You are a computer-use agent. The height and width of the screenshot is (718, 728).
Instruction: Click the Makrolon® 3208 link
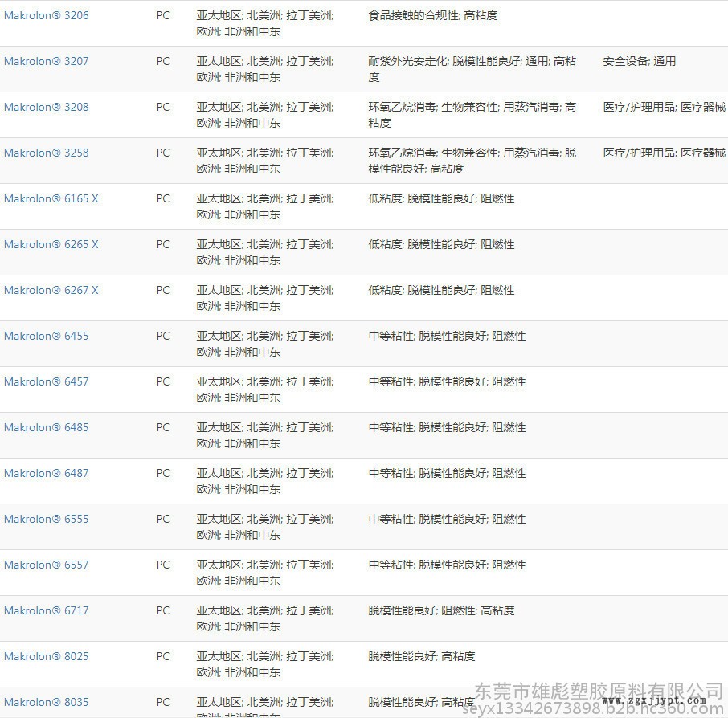46,107
